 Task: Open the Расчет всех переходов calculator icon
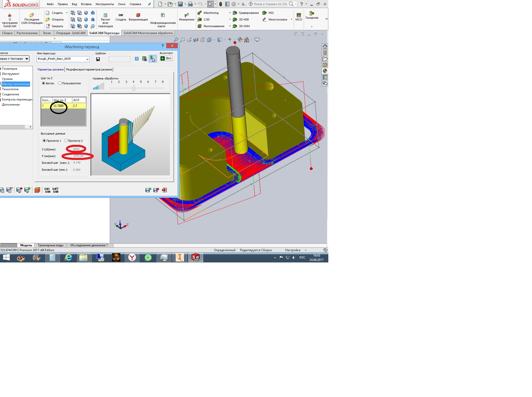(105, 15)
